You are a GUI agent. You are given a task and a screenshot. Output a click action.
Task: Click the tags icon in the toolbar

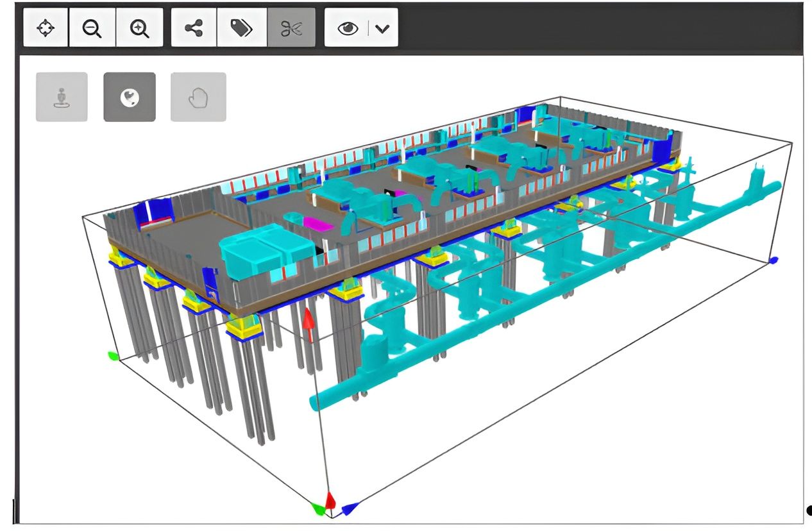coord(241,28)
